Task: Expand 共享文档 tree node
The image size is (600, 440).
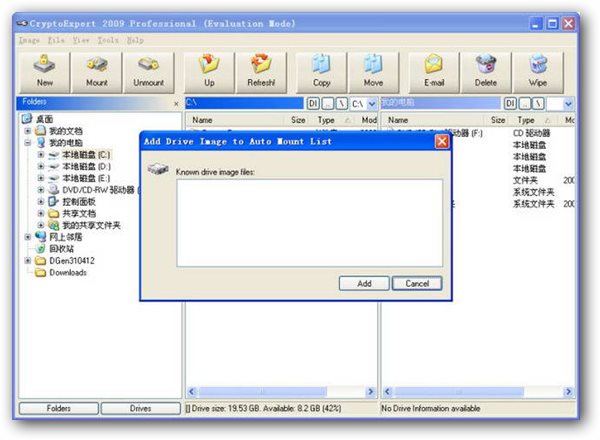Action: click(41, 213)
